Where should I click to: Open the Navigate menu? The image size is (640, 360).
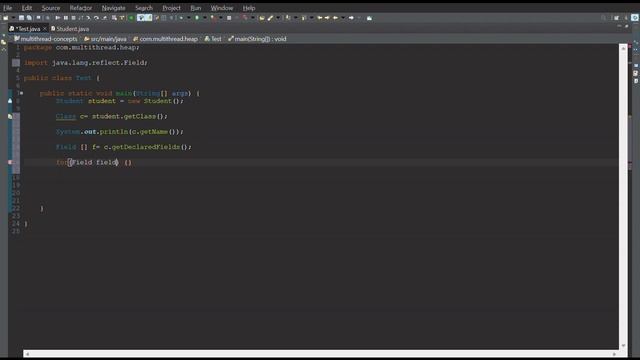pos(113,8)
